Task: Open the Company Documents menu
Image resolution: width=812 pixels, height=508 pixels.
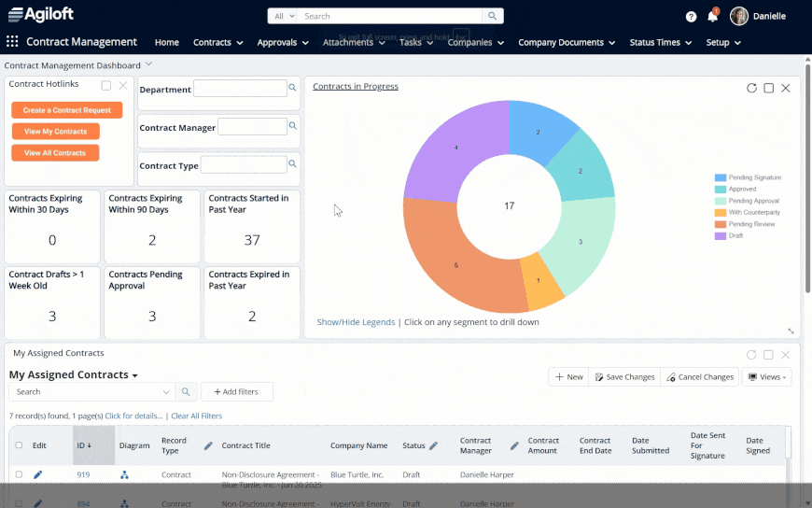Action: 567,43
